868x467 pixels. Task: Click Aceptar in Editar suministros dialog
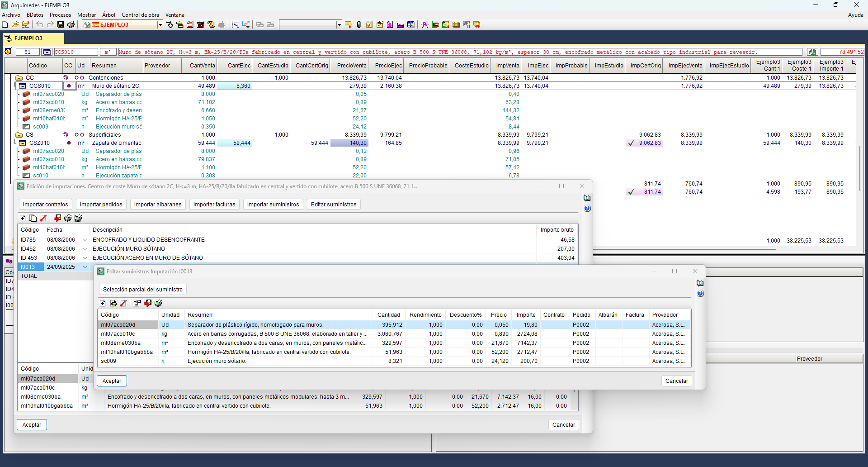tap(112, 381)
